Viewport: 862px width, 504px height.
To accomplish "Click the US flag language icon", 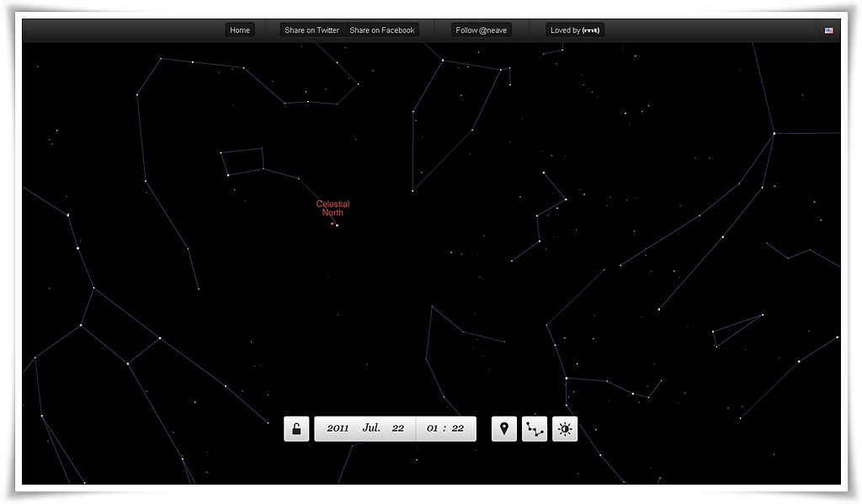I will tap(829, 30).
